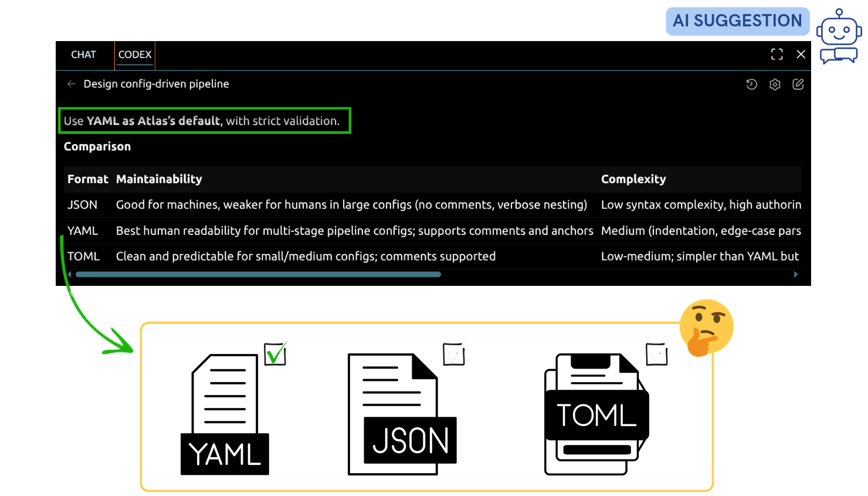868x496 pixels.
Task: Click the highlighted YAML recommendation text
Action: pyautogui.click(x=204, y=120)
